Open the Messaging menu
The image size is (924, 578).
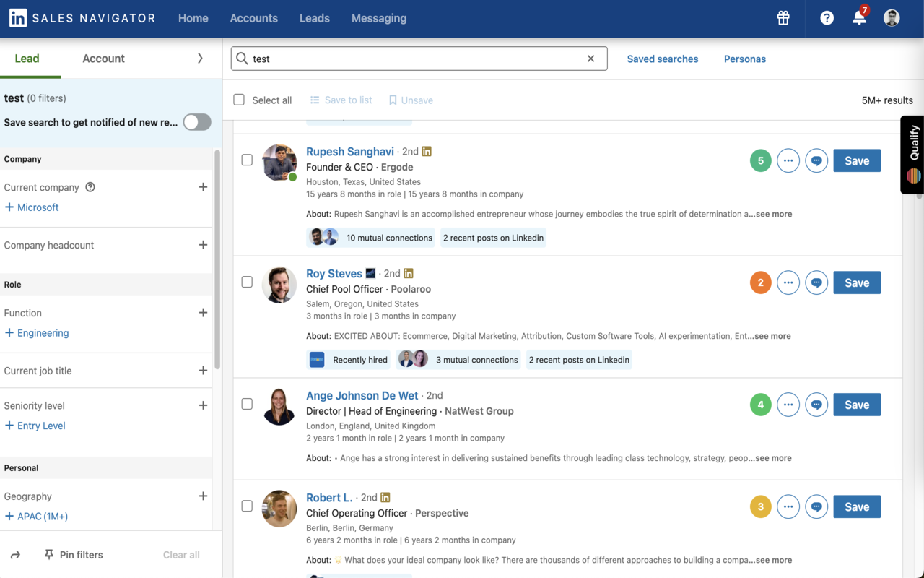pos(379,18)
